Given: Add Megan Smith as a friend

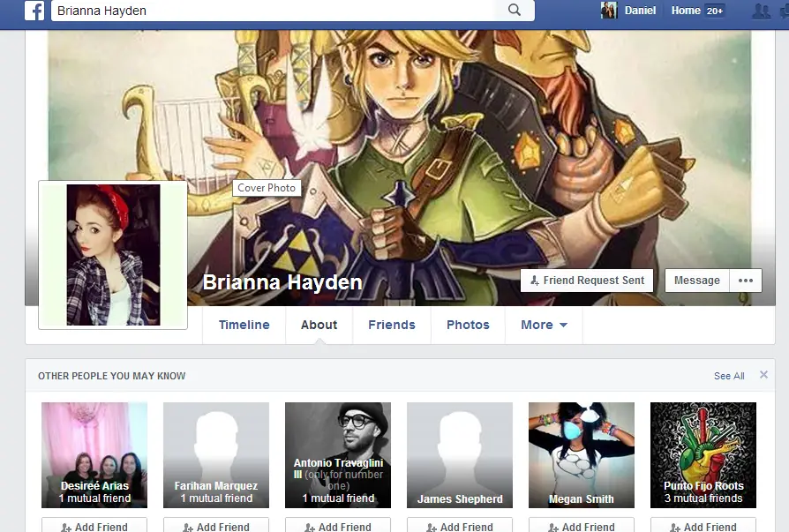Looking at the screenshot, I should 582,526.
